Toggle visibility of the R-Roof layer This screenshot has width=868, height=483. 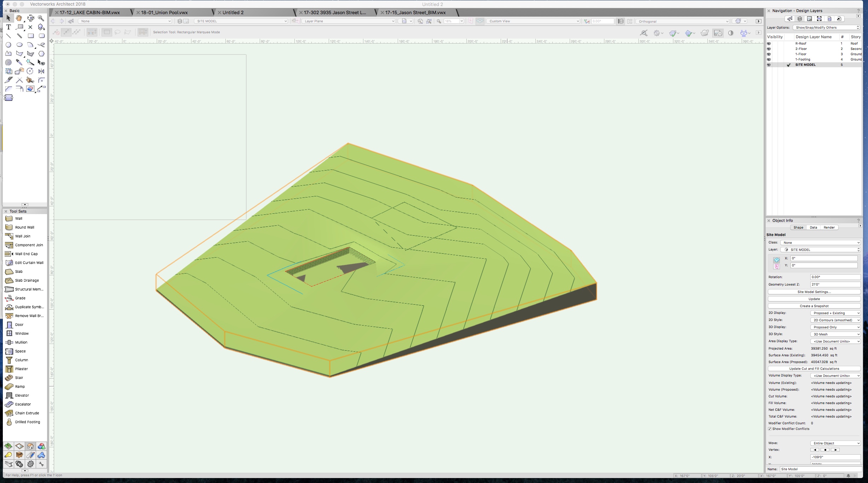(x=769, y=43)
